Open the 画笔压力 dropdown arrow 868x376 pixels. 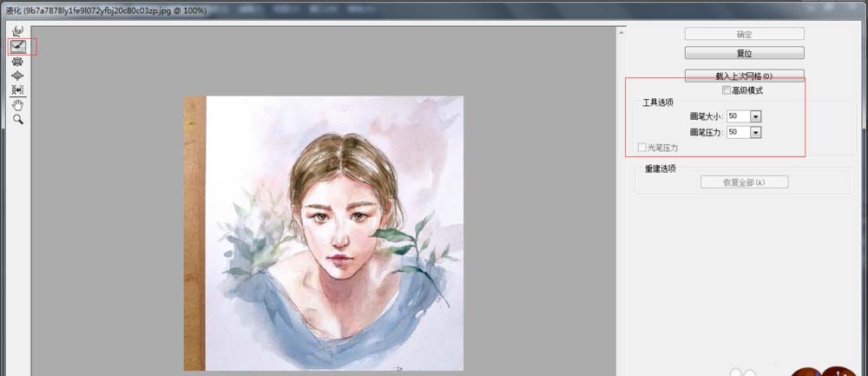[x=755, y=132]
